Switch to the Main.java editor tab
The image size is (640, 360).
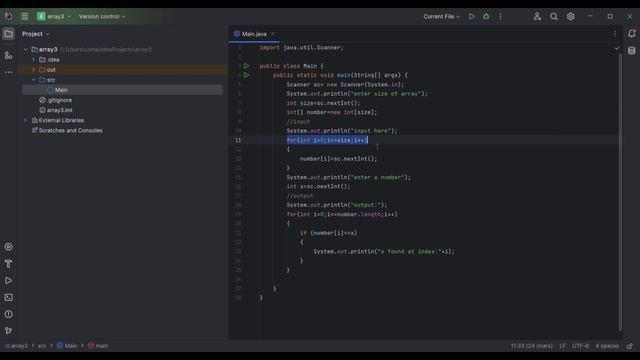pos(254,34)
